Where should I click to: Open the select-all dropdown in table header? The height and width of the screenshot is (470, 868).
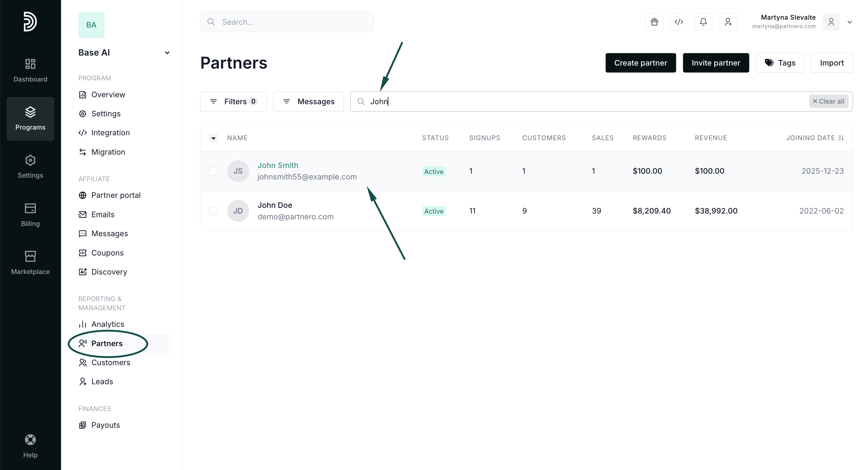213,138
